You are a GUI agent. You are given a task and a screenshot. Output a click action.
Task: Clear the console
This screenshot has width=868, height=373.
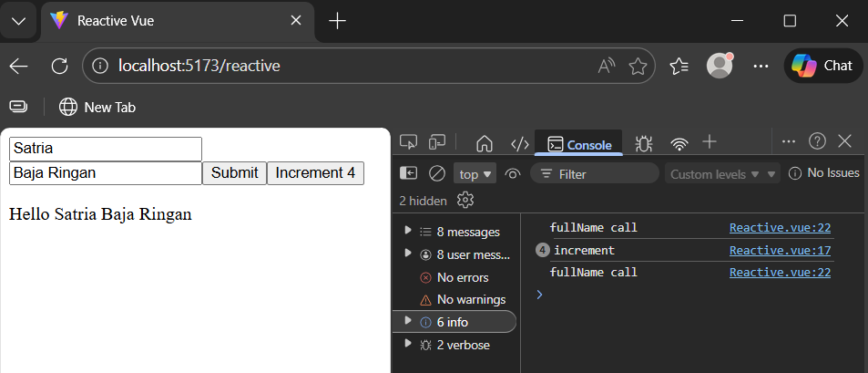point(437,173)
